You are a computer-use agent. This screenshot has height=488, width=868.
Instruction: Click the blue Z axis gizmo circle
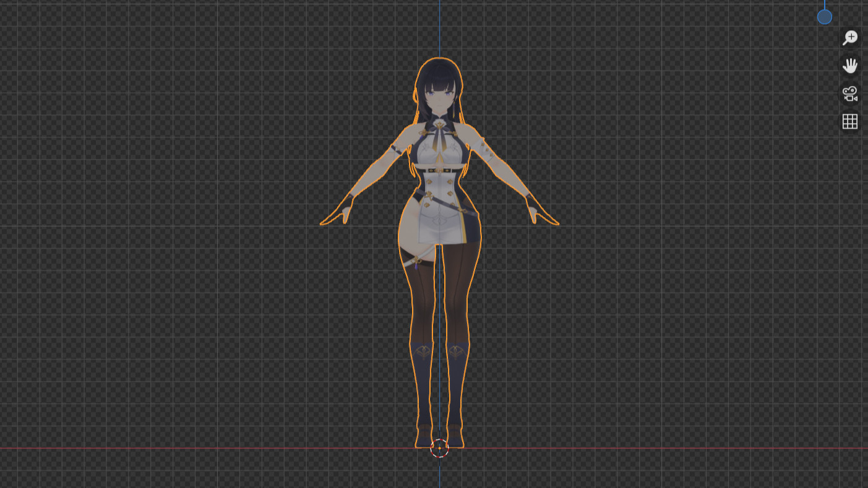824,17
